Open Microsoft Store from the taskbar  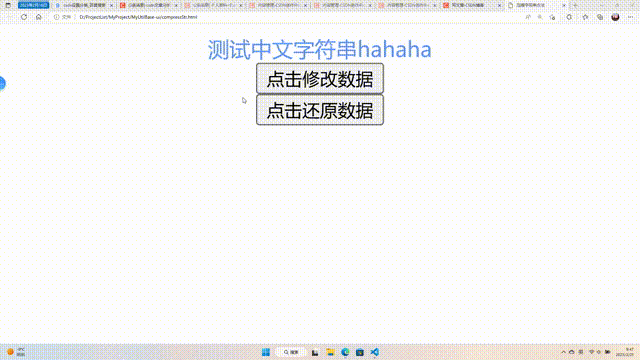pyautogui.click(x=360, y=352)
